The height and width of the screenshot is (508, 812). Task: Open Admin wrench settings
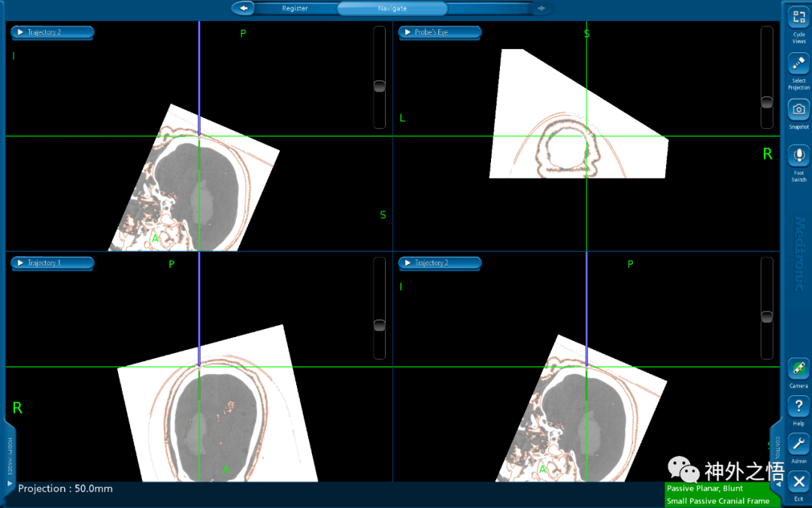click(798, 444)
